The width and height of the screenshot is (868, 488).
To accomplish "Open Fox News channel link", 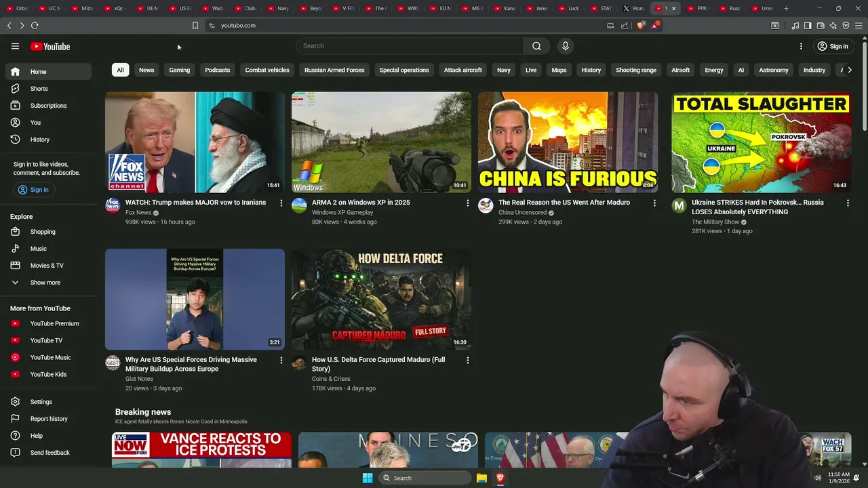I will [138, 212].
